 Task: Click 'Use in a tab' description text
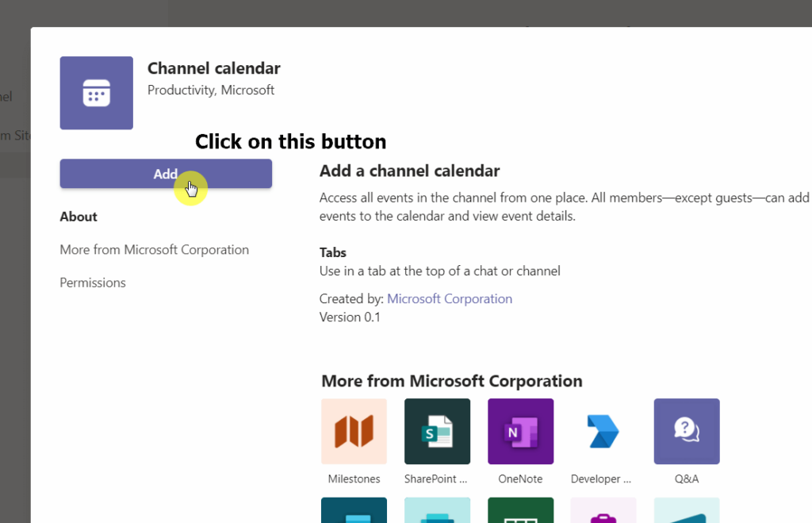point(439,271)
